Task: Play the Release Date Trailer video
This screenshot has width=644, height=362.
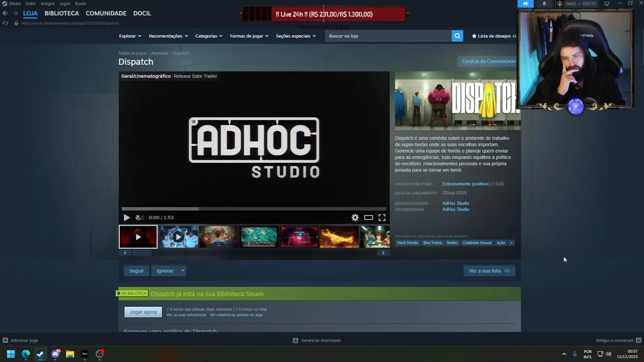Action: [126, 218]
